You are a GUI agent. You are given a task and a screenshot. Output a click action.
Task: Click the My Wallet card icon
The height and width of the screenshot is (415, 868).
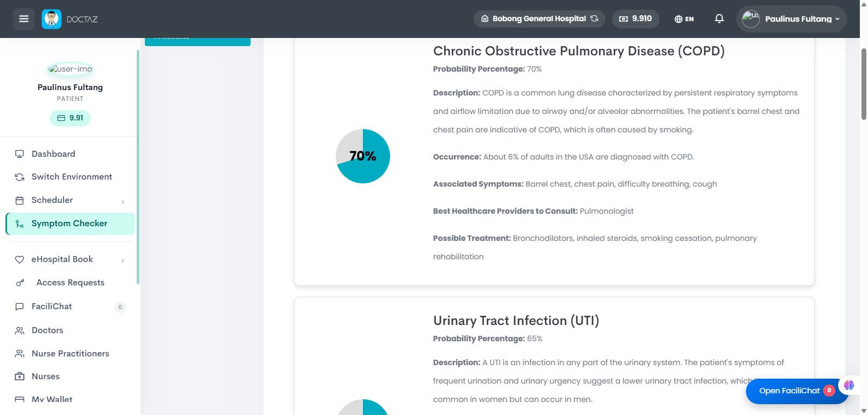pos(20,400)
